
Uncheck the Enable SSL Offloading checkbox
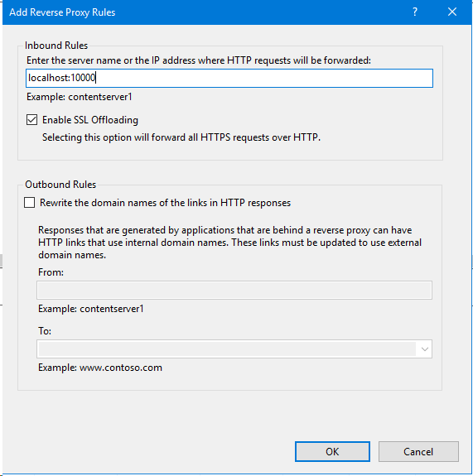[32, 120]
